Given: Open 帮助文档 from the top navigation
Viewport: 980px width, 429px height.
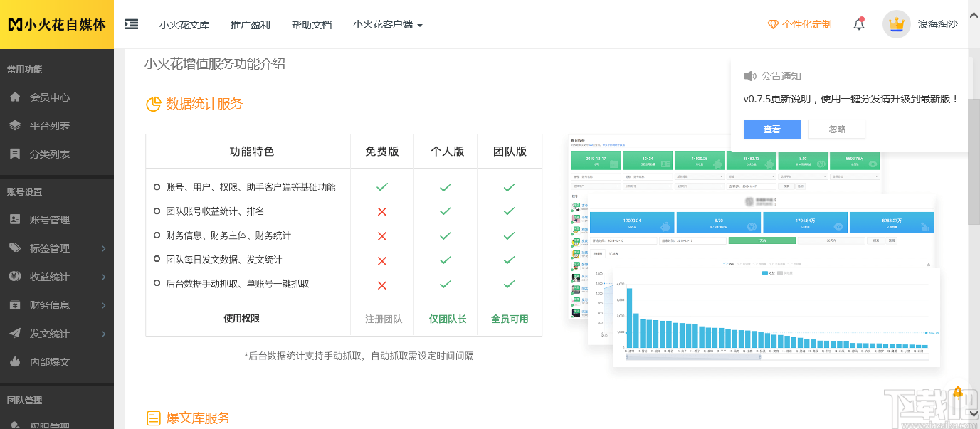Looking at the screenshot, I should (312, 24).
